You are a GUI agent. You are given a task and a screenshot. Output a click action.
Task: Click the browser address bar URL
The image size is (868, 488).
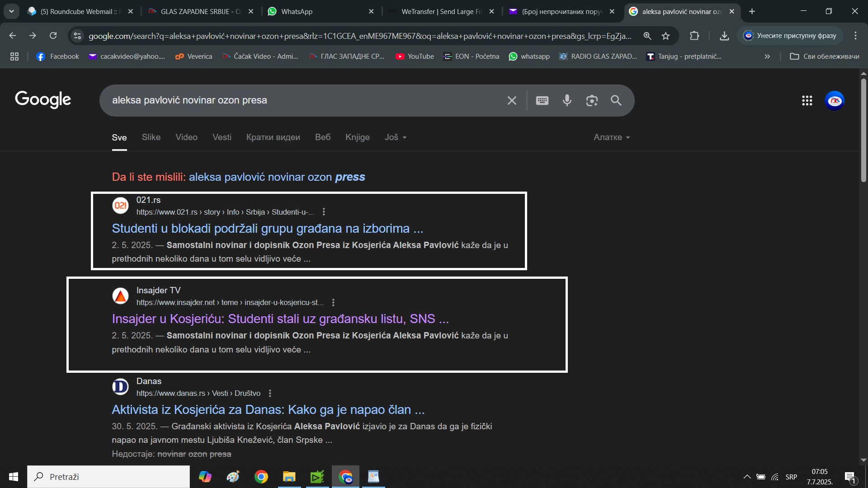(x=360, y=36)
